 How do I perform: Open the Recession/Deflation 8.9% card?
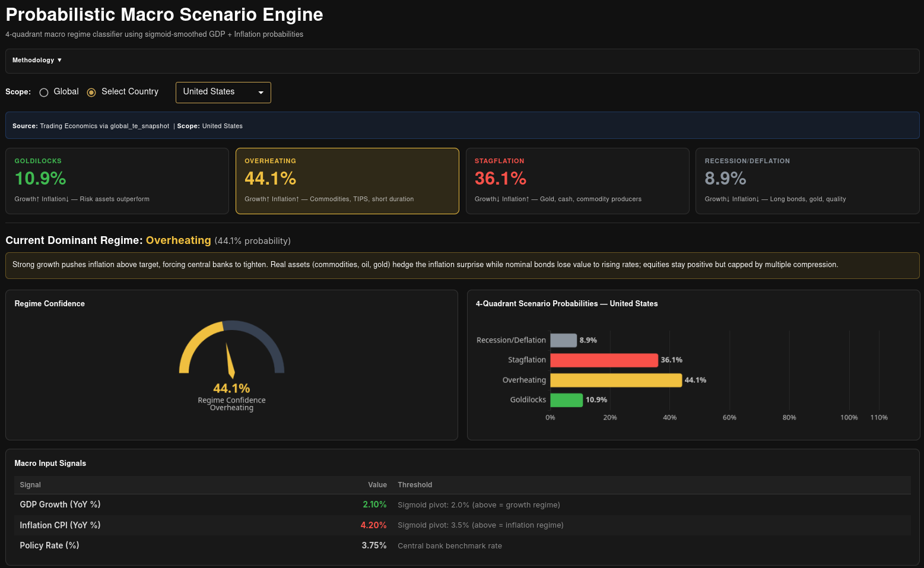[x=807, y=181]
